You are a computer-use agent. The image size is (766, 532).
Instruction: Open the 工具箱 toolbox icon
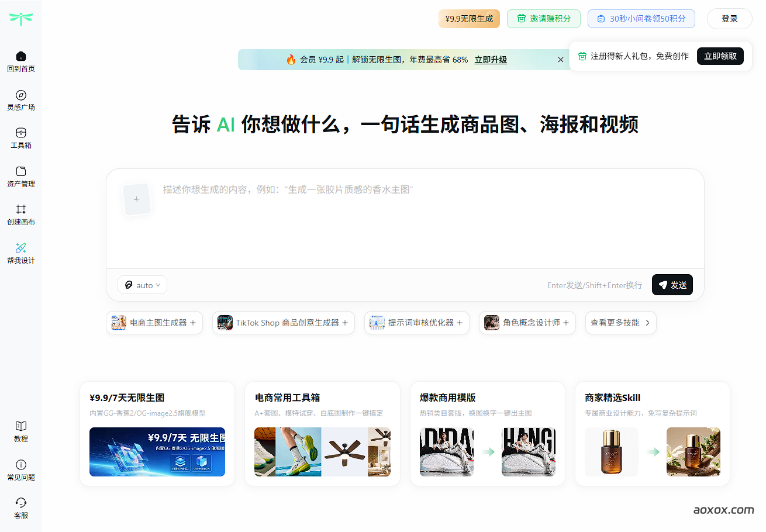click(x=21, y=133)
